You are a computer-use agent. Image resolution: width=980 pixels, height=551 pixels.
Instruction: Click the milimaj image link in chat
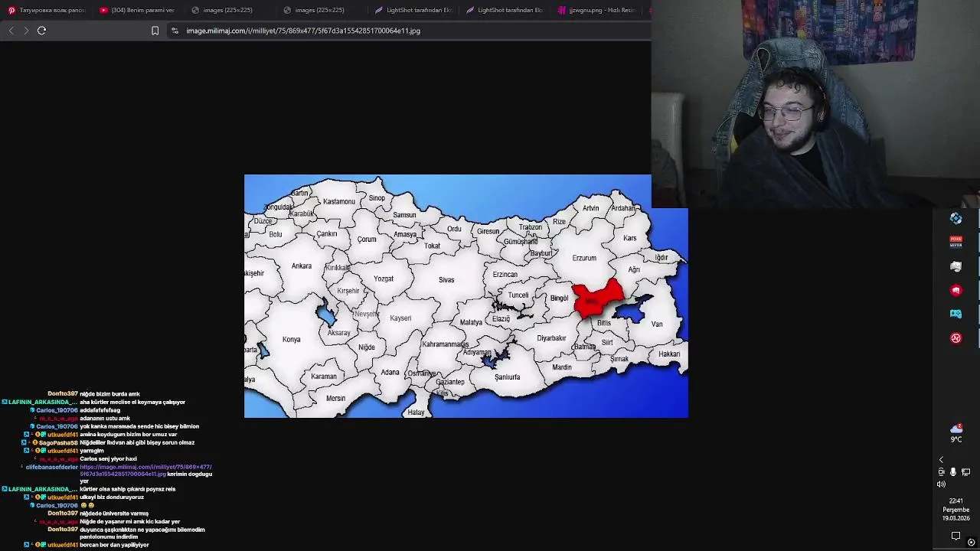tap(145, 471)
